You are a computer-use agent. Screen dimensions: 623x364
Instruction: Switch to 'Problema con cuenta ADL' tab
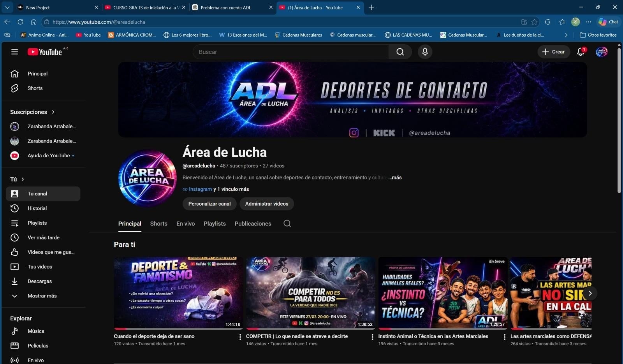(x=232, y=7)
